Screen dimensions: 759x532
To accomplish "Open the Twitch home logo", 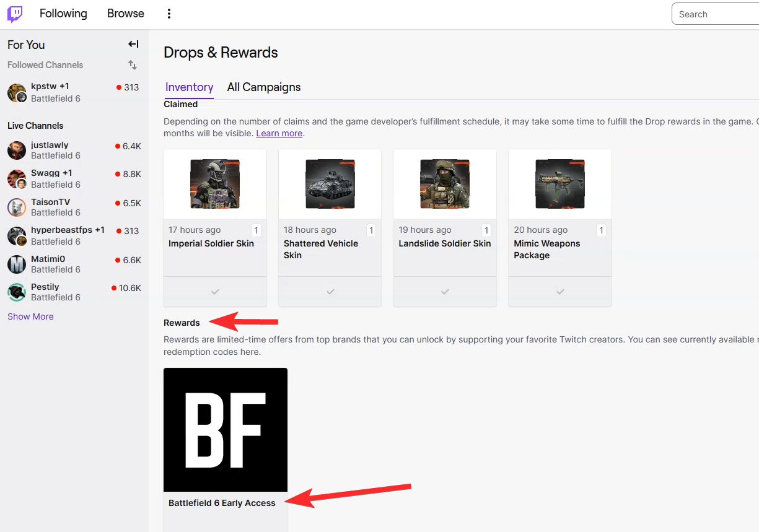I will 15,14.
